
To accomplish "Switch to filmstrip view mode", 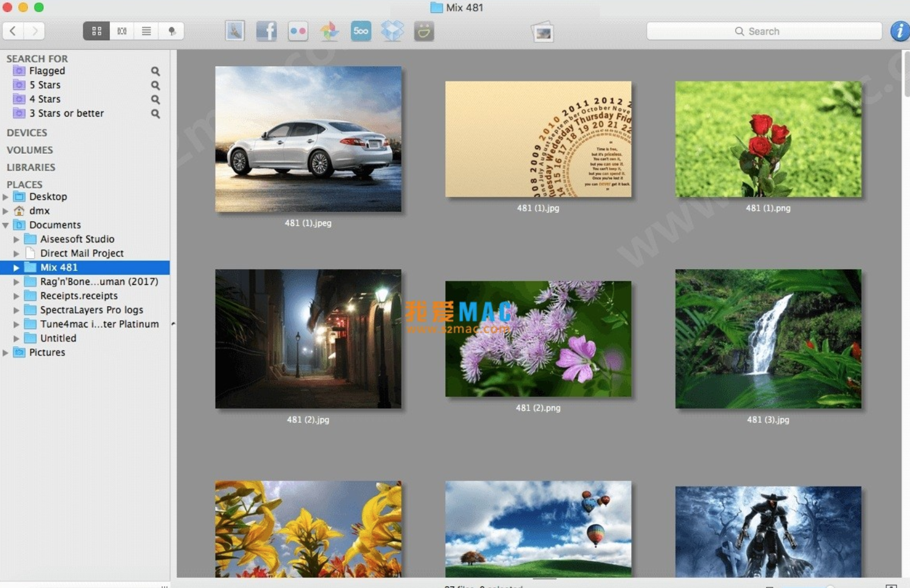I will pyautogui.click(x=121, y=31).
